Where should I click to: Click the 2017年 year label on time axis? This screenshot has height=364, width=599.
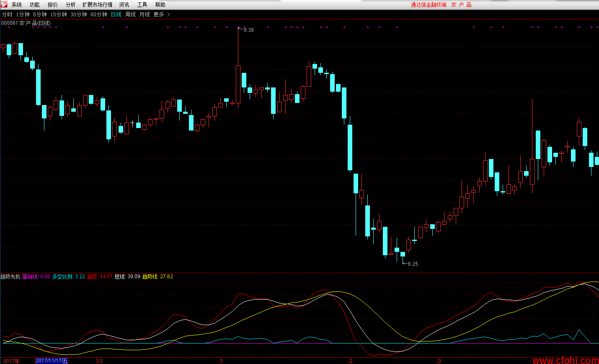(x=11, y=361)
